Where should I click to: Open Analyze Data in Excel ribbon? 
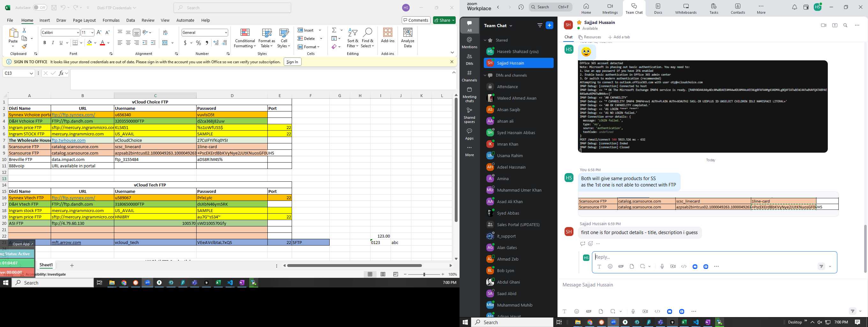pos(408,38)
